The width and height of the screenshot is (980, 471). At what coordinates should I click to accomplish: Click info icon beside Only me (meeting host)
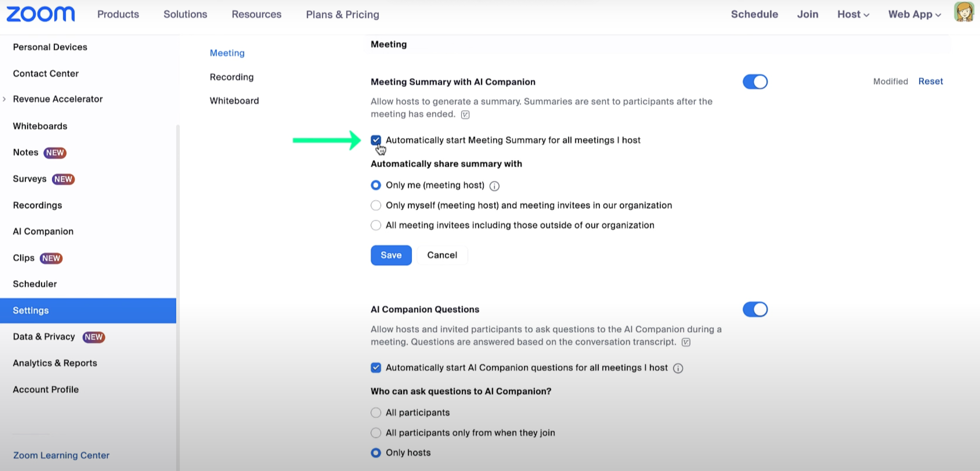point(494,186)
